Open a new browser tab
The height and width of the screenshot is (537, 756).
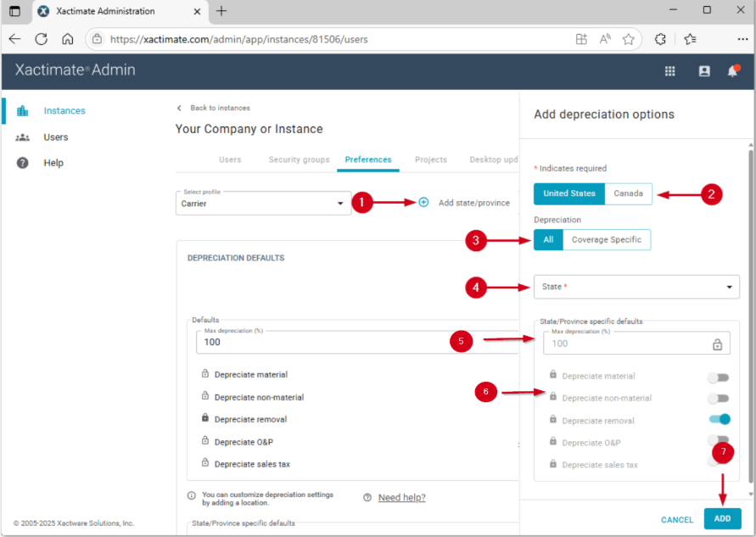[221, 11]
